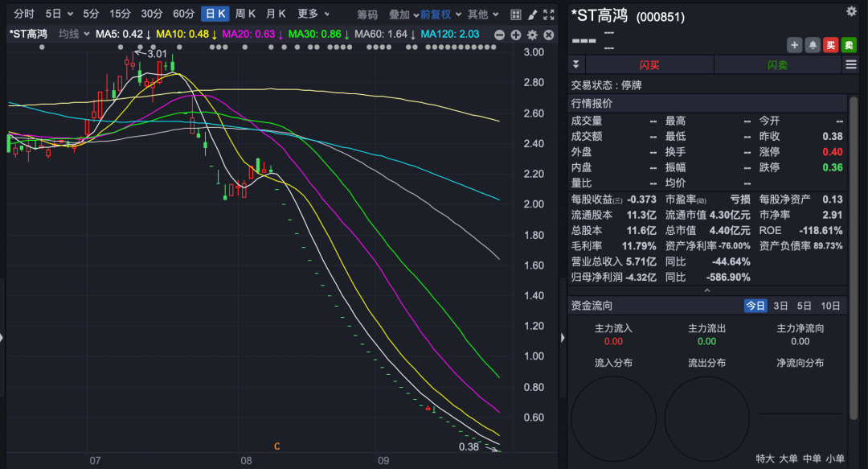Open the 均线 indicator dropdown
This screenshot has height=469, width=868.
click(x=73, y=34)
